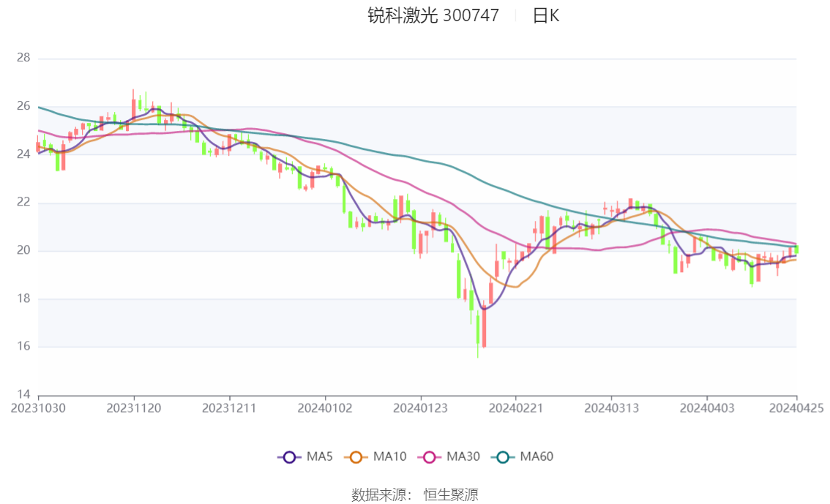Click the 数据来源 label text
Image resolution: width=830 pixels, height=504 pixels.
[x=379, y=494]
